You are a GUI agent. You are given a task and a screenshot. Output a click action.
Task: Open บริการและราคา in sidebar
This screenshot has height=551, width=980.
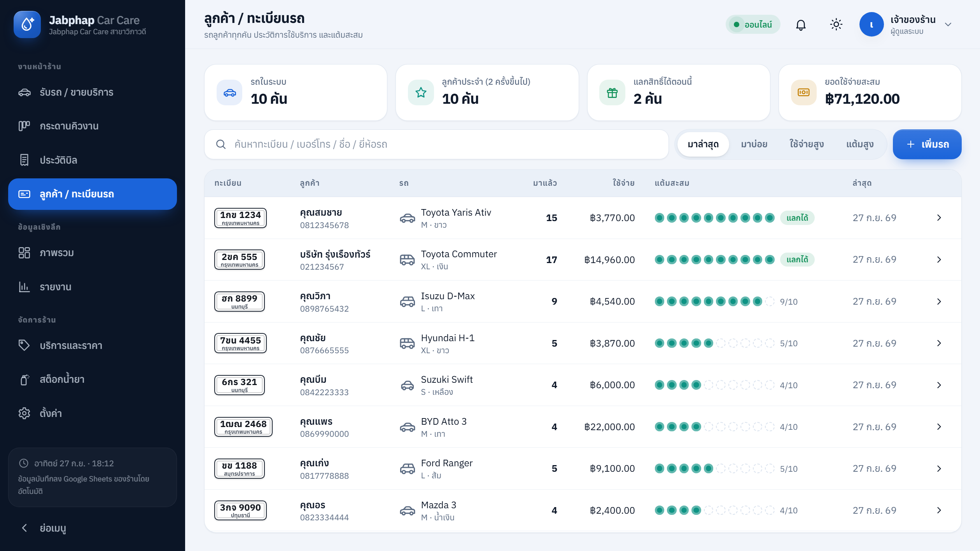(x=93, y=345)
